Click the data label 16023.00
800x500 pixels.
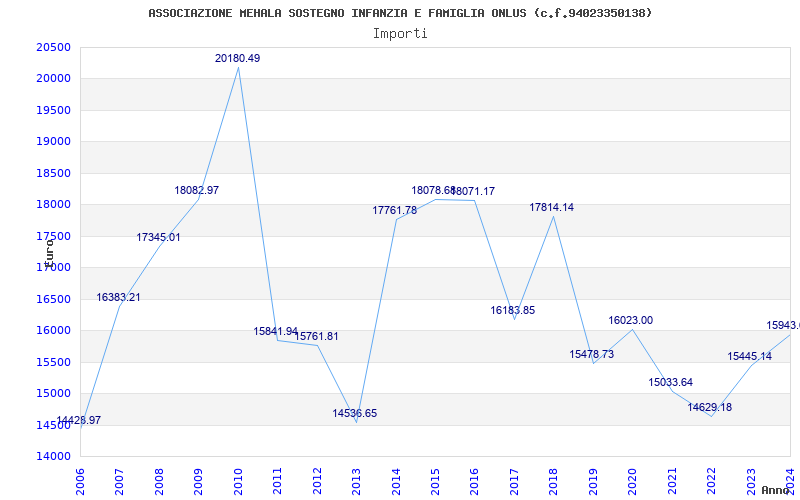(x=631, y=320)
